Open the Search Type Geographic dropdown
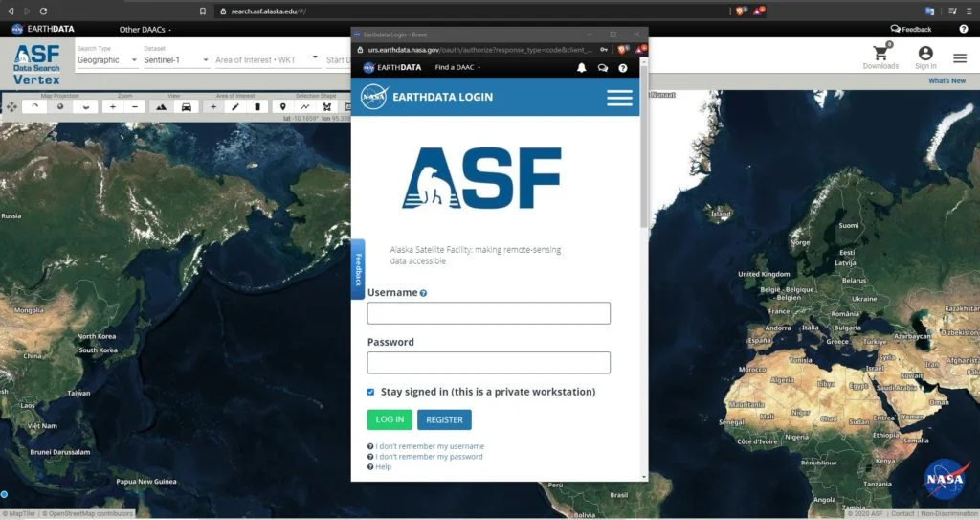This screenshot has width=980, height=520. click(107, 60)
